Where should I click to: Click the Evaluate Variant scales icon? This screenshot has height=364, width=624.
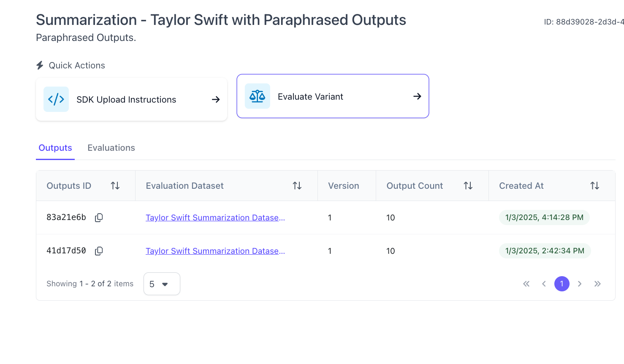tap(257, 96)
